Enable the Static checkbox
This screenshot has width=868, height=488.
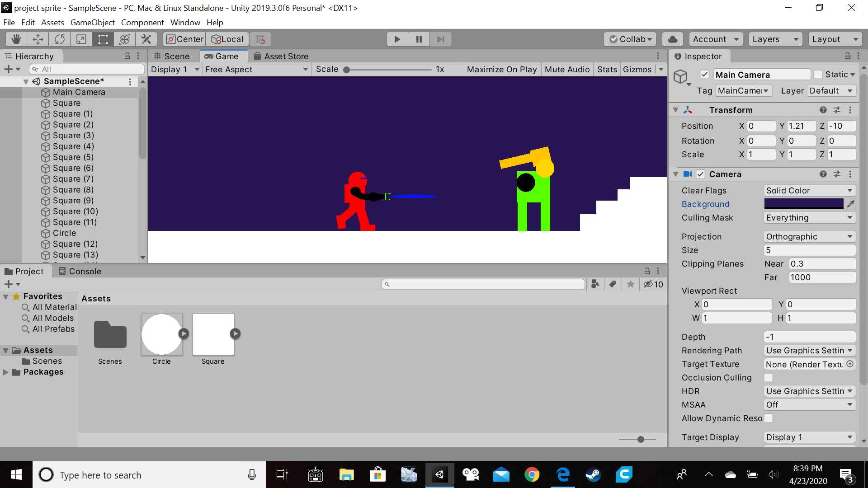point(818,75)
